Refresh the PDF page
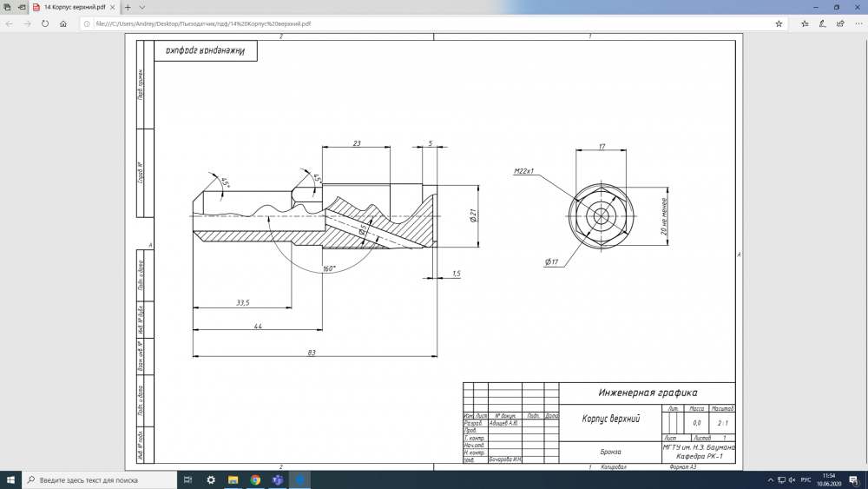Image resolution: width=868 pixels, height=489 pixels. [45, 23]
